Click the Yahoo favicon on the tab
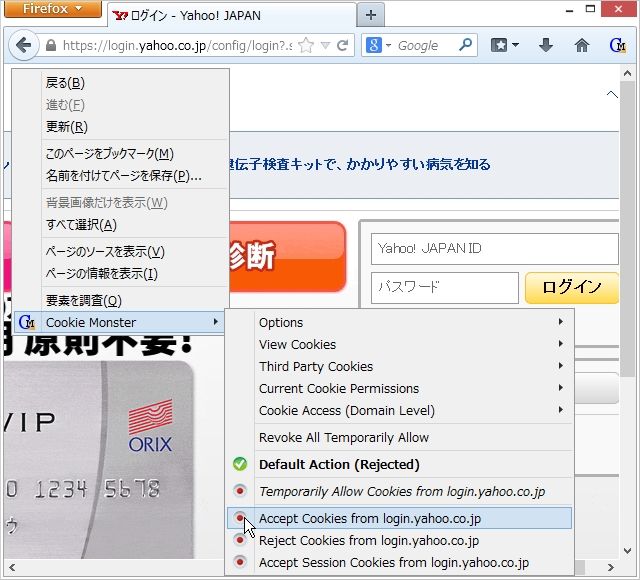 click(120, 16)
